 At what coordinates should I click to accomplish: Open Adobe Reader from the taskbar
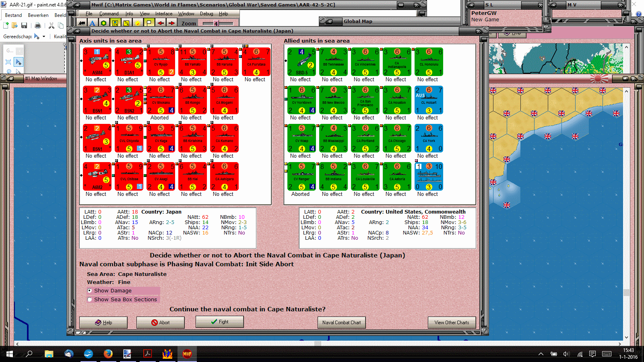click(x=147, y=354)
